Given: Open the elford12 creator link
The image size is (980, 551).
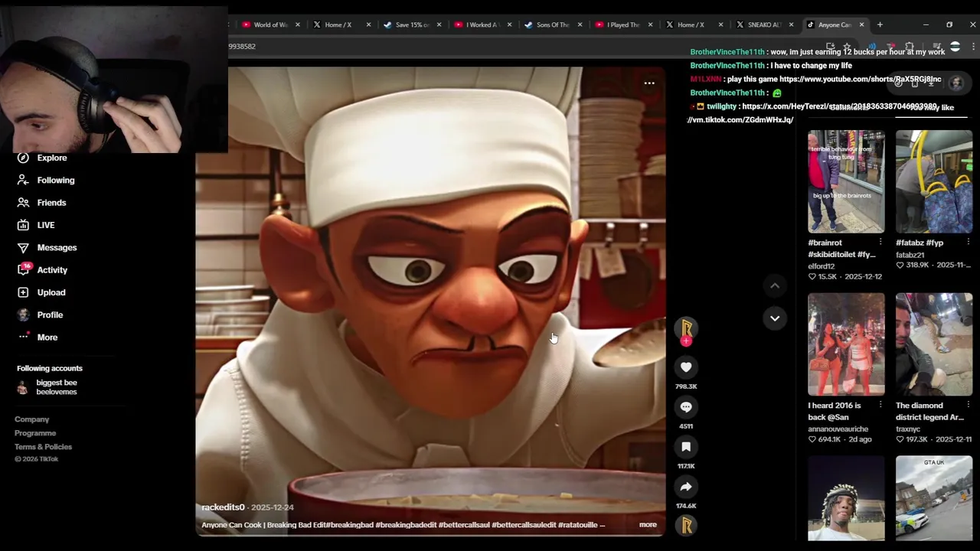Looking at the screenshot, I should click(x=822, y=266).
